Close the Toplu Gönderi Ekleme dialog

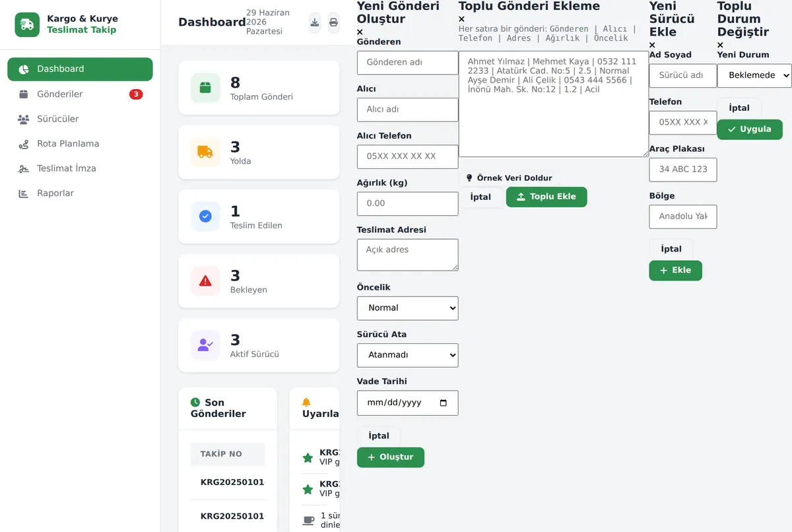pyautogui.click(x=462, y=19)
